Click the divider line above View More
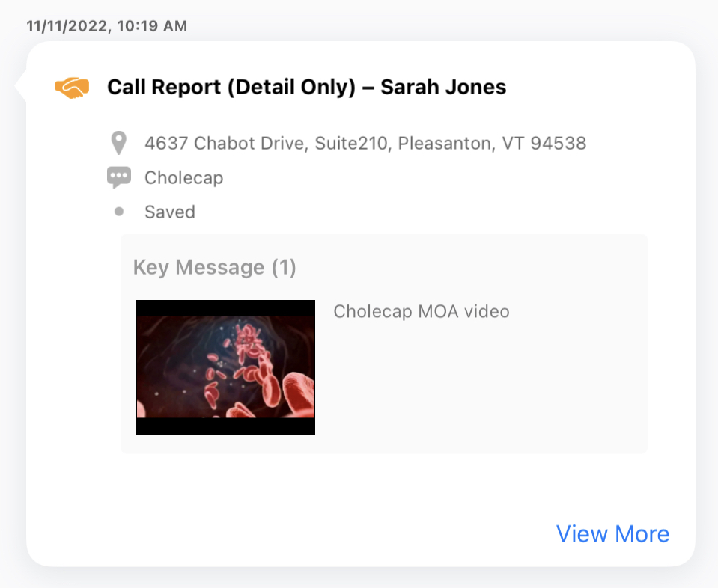This screenshot has height=588, width=718. tap(359, 500)
